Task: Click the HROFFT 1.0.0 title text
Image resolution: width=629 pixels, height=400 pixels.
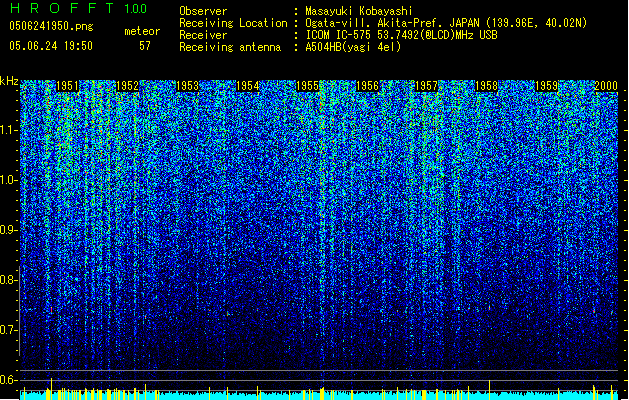Action: (78, 8)
